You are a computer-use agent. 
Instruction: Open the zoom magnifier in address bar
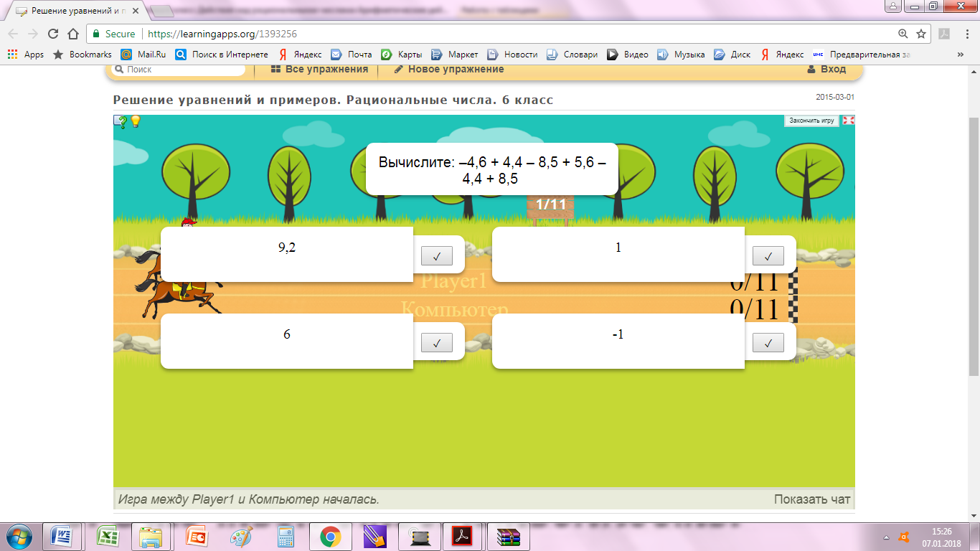click(x=903, y=34)
